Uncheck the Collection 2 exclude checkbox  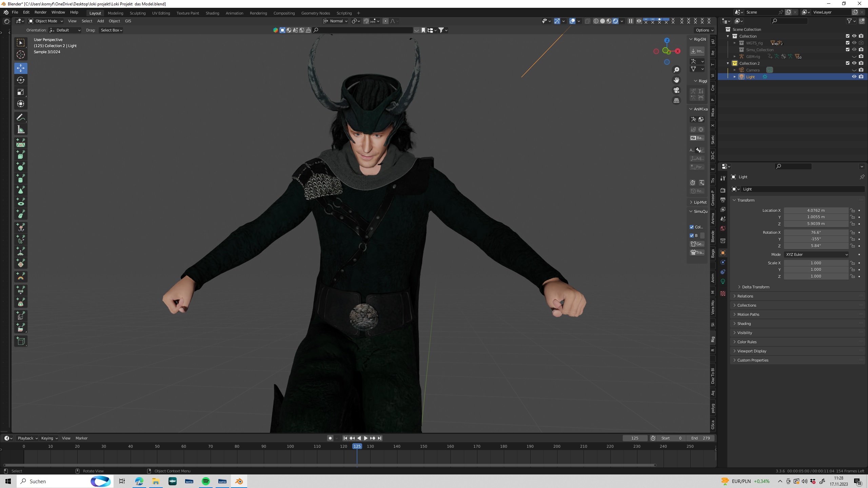click(x=848, y=63)
